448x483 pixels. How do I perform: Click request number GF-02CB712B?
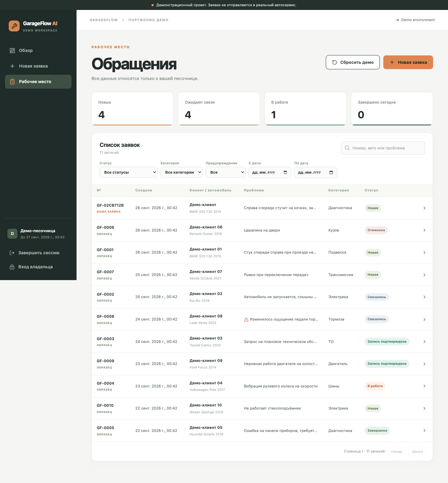110,205
